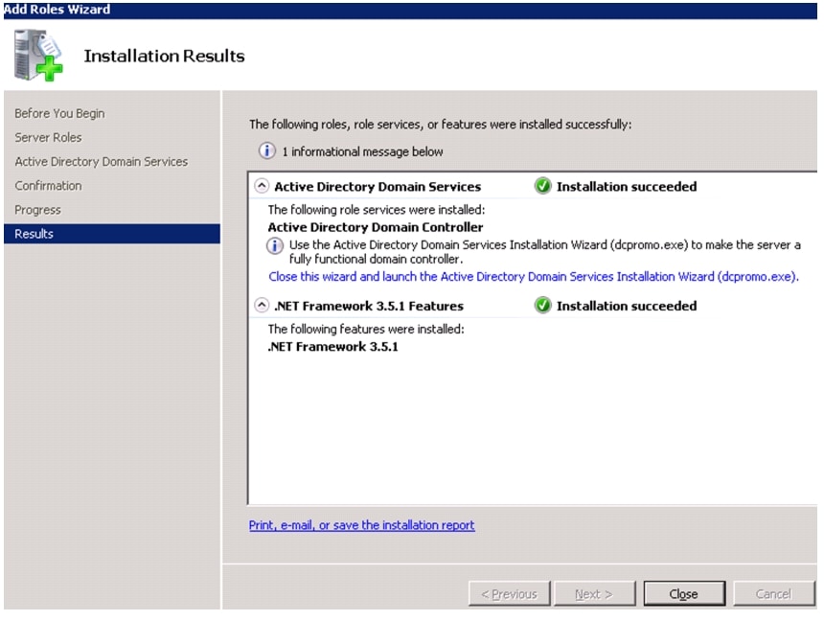Click 'Installation succeeded' text for Active Directory Domain Services

tap(627, 187)
